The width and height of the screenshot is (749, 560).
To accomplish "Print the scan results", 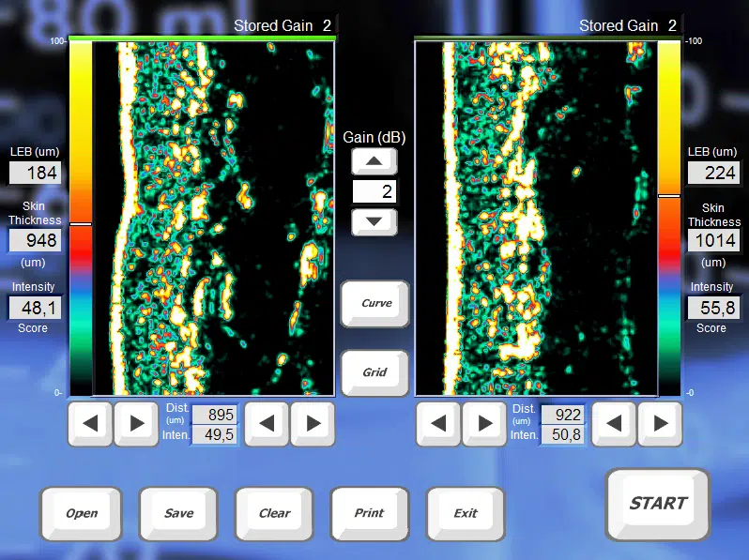I will (370, 513).
